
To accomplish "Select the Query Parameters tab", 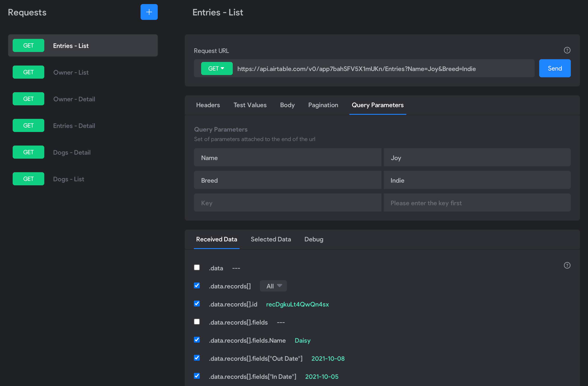I will click(x=378, y=105).
